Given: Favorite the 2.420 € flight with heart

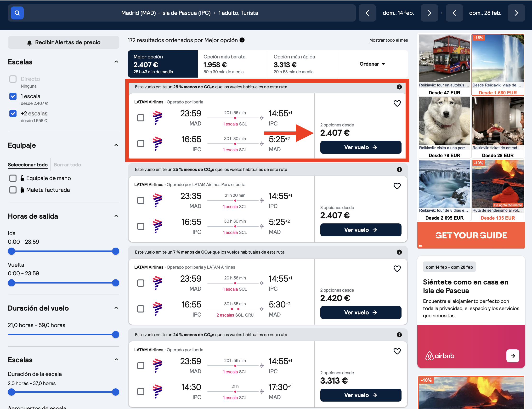Looking at the screenshot, I should [397, 268].
